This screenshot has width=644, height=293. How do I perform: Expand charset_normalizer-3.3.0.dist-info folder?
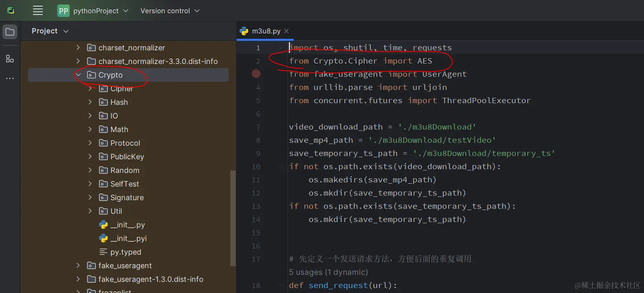78,61
